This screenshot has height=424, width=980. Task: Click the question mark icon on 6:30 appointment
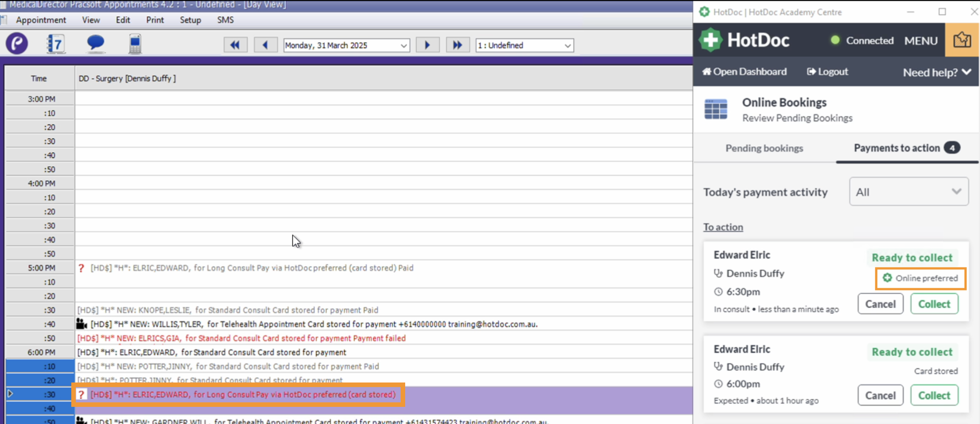coord(81,395)
